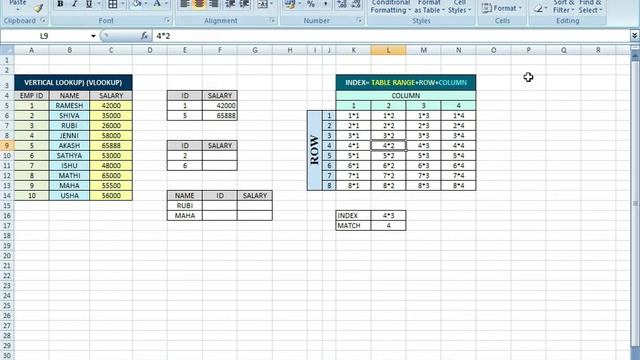Select row 9 header

click(7, 146)
